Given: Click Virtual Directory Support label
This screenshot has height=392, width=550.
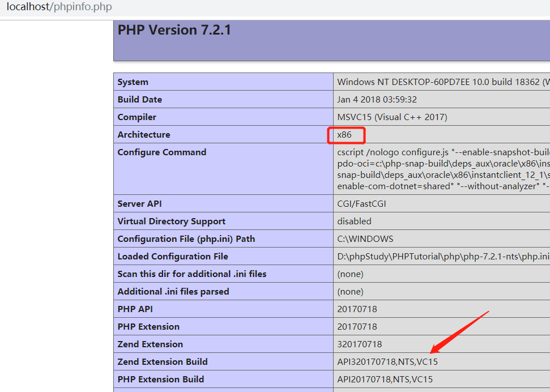Looking at the screenshot, I should point(172,221).
